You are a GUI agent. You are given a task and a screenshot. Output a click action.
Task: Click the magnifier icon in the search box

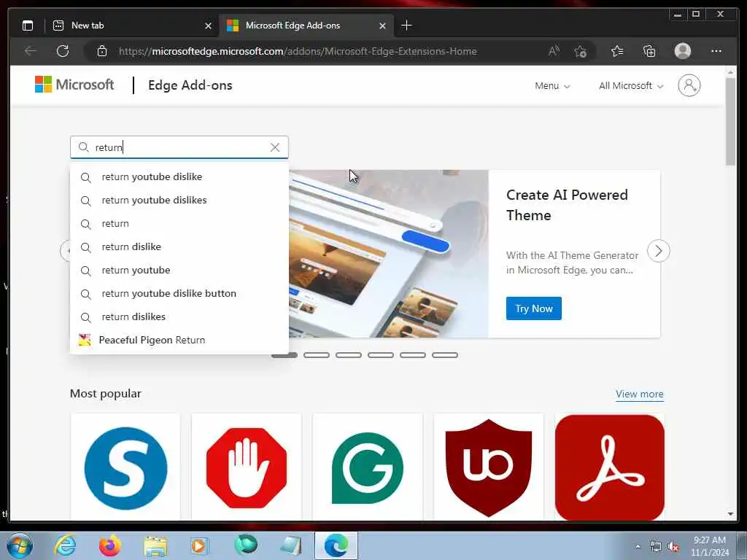[x=83, y=147]
